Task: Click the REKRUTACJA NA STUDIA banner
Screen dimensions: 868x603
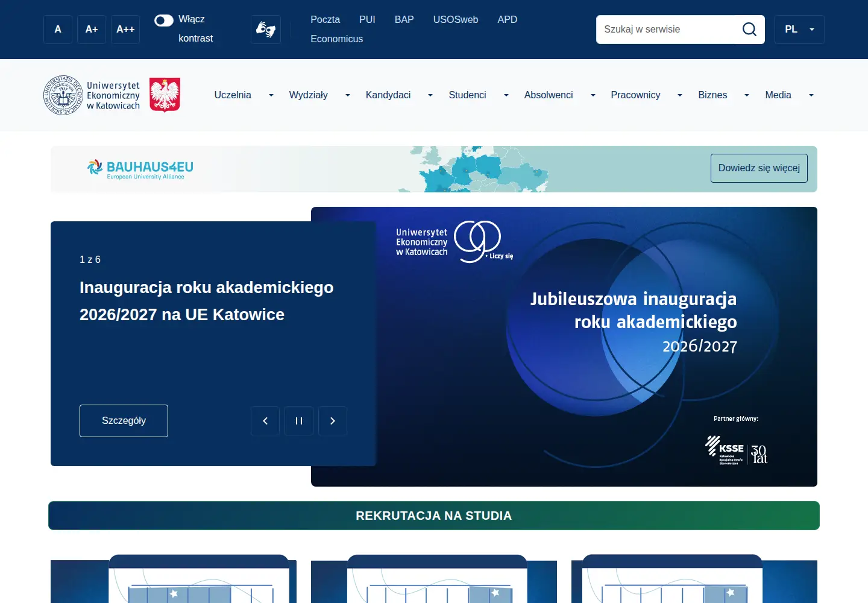Action: pos(434,516)
